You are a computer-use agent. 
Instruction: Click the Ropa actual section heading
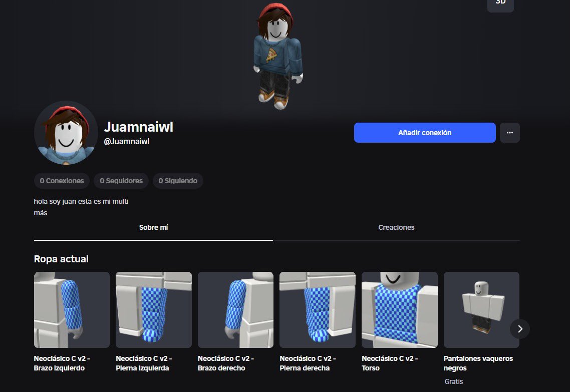tap(61, 259)
